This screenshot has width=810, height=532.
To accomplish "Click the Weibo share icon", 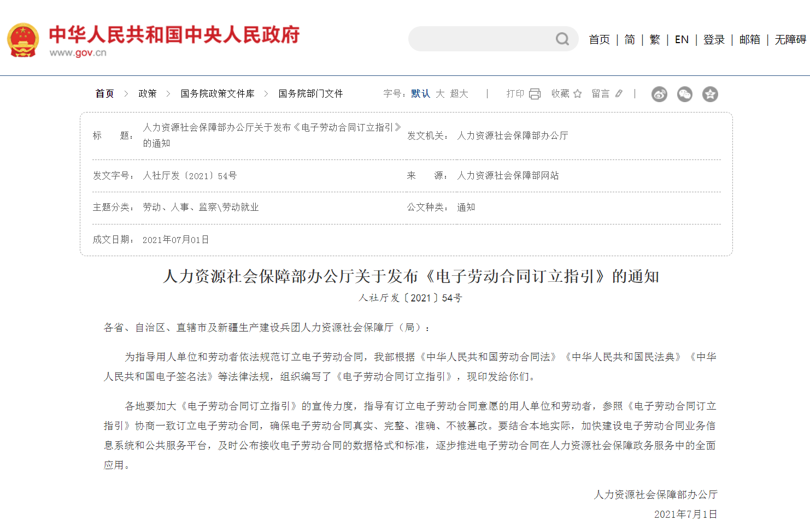I will [659, 94].
